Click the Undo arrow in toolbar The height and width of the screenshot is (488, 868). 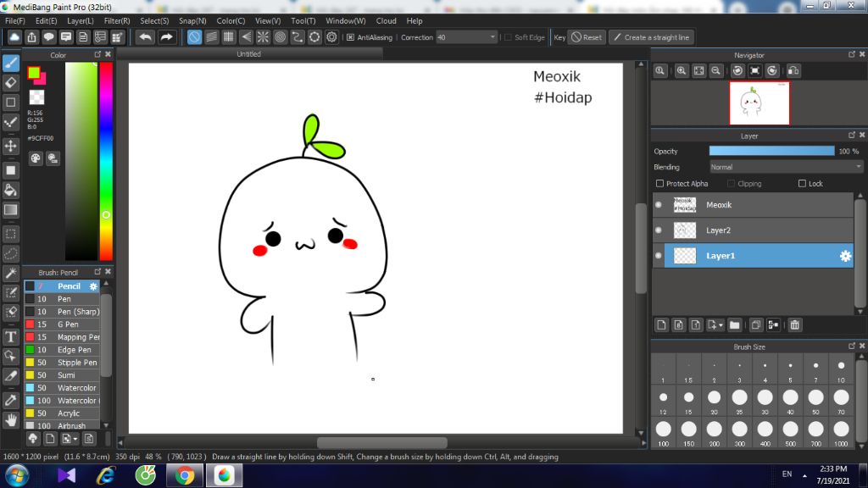point(145,37)
